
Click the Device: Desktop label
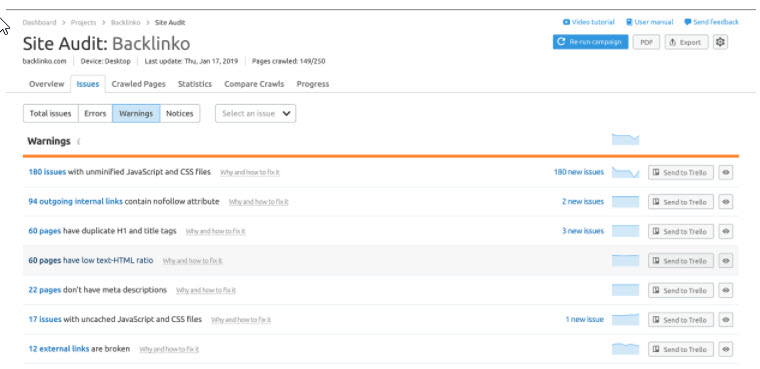tap(106, 61)
